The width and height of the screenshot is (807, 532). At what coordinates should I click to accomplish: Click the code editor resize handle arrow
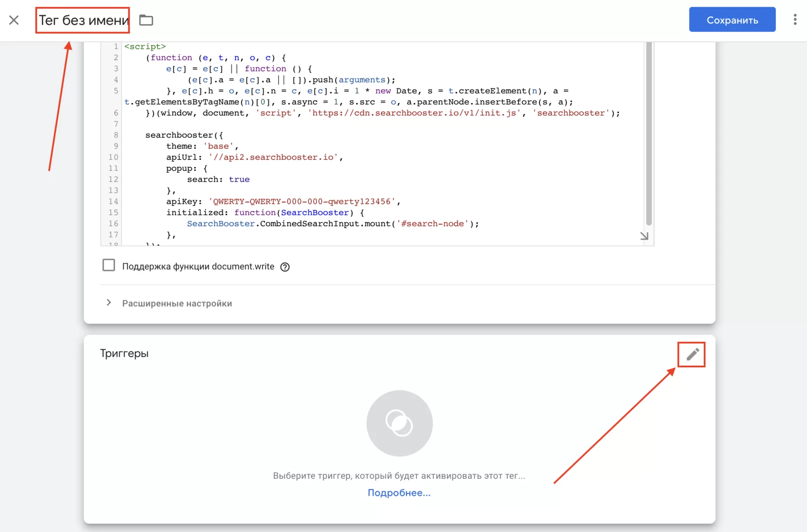click(x=644, y=236)
